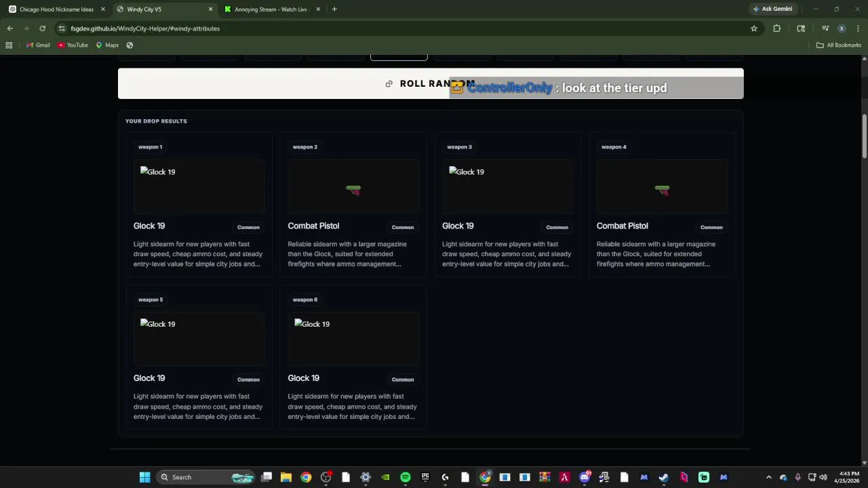868x488 pixels.
Task: Open Epic Games Launcher from taskbar
Action: pyautogui.click(x=425, y=477)
